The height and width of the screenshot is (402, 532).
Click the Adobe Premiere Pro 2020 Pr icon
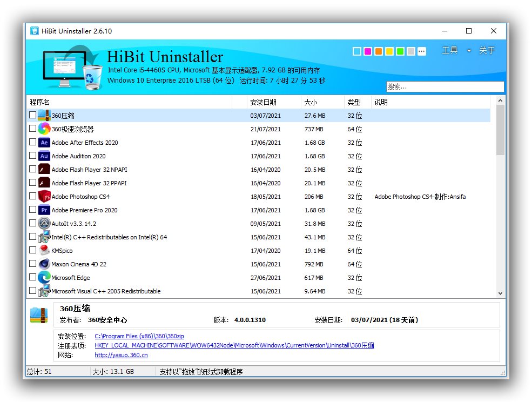tap(44, 210)
